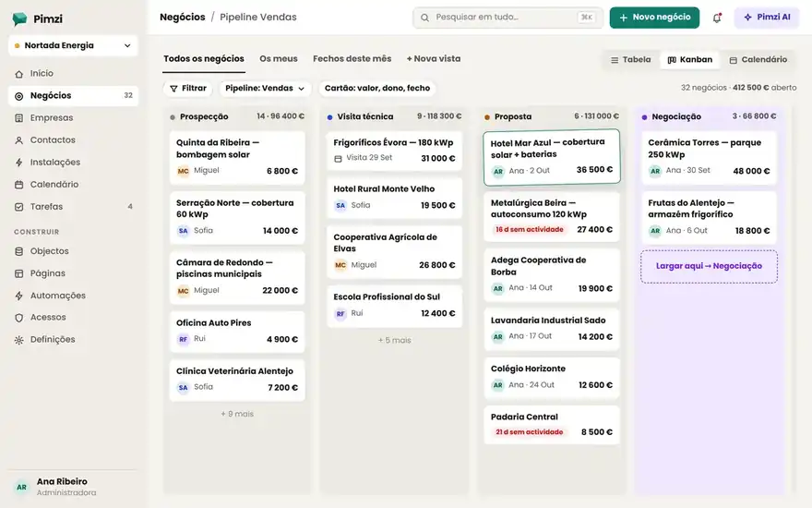Click the Definições gear icon
This screenshot has height=508, width=812.
point(19,340)
